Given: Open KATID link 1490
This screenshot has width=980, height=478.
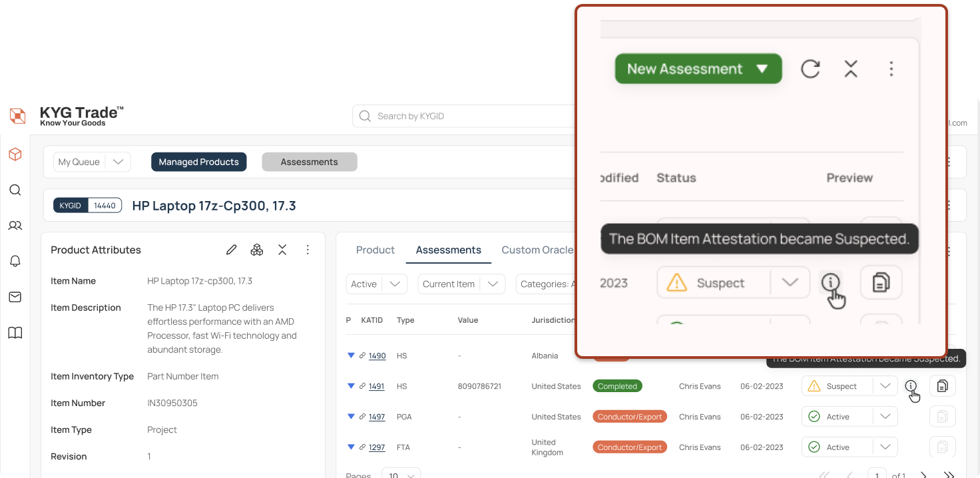Looking at the screenshot, I should click(377, 356).
